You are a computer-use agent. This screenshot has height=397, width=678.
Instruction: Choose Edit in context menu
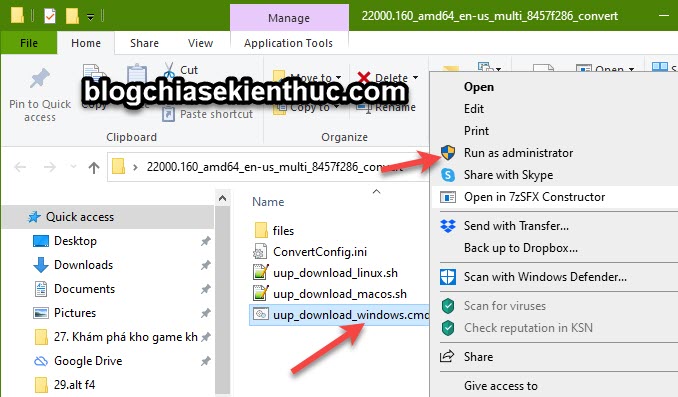(474, 109)
